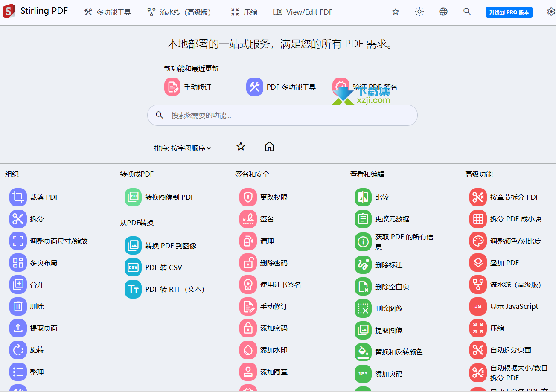Click 按章节拆分 PDF icon
Screen dimensions: 556x392
click(x=478, y=197)
